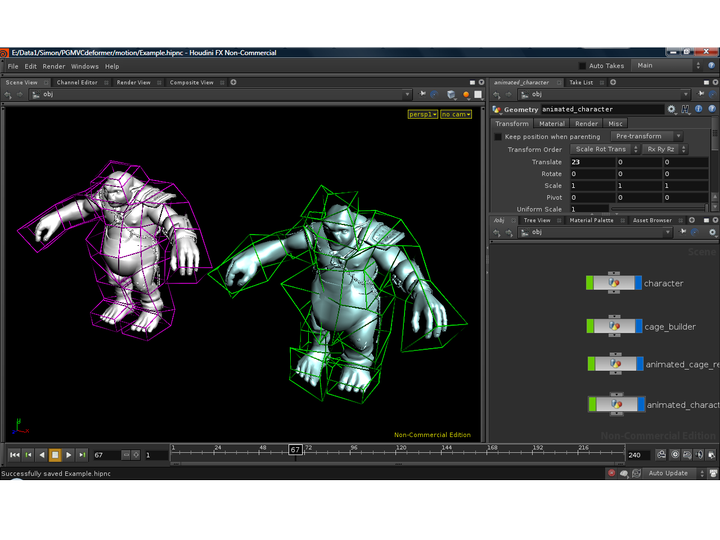Add a new pane tab in the scene view pane
The width and height of the screenshot is (720, 540).
click(x=233, y=82)
